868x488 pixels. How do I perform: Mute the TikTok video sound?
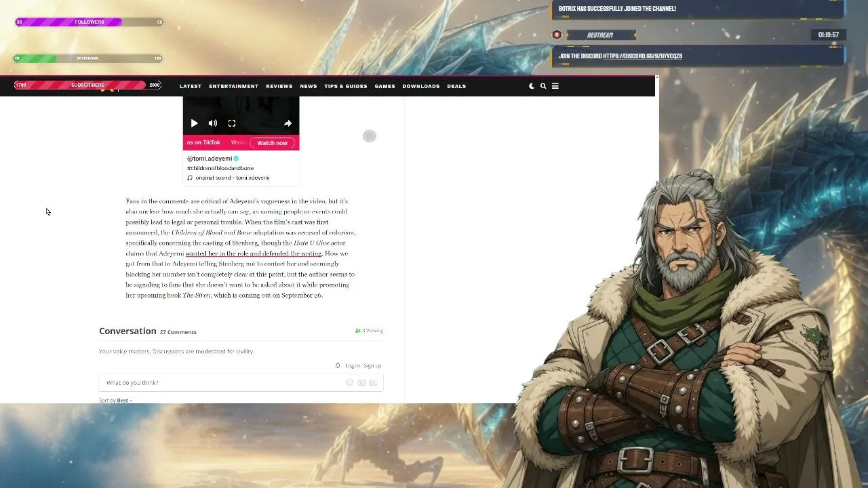213,123
